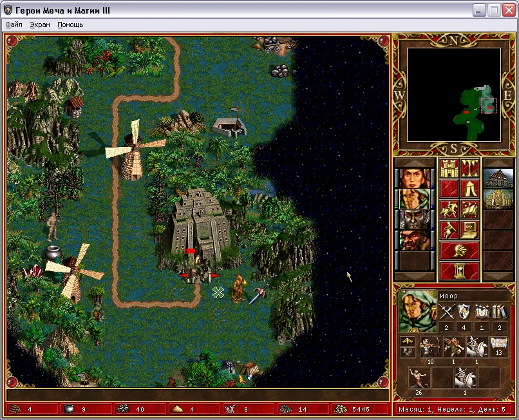Open the Файл menu
519x420 pixels.
coord(14,25)
